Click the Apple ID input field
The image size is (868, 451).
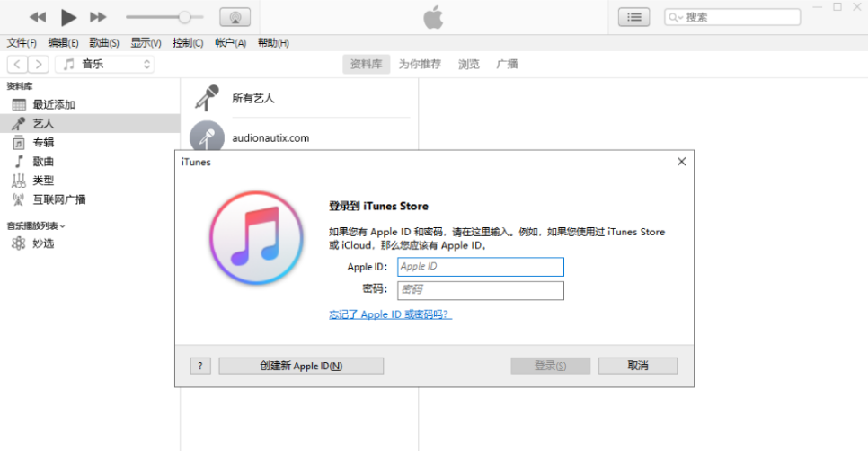coord(481,267)
